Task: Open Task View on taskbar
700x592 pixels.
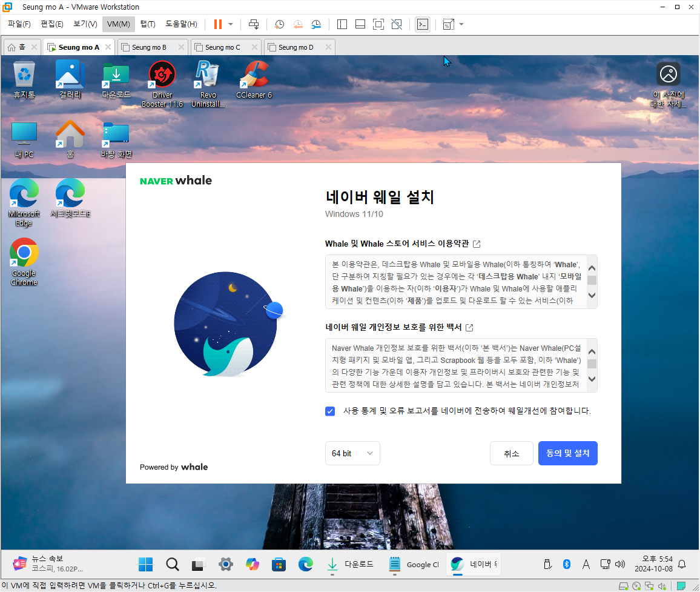Action: point(198,564)
